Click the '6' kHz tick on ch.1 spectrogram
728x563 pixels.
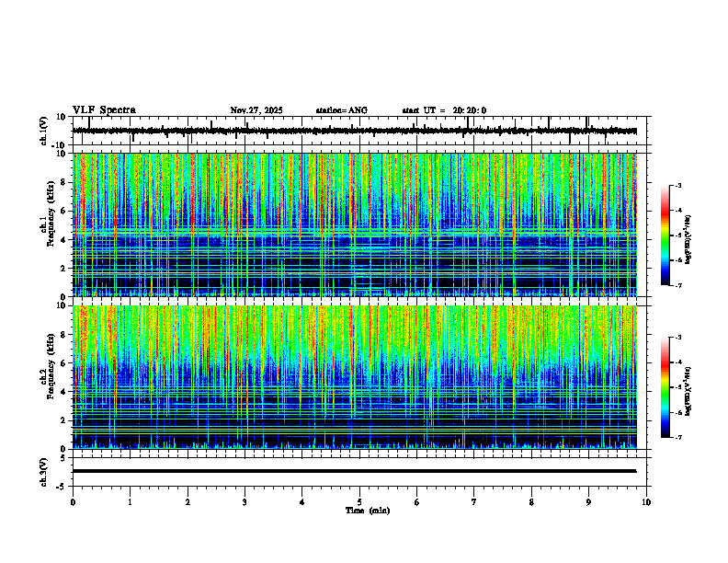click(63, 212)
